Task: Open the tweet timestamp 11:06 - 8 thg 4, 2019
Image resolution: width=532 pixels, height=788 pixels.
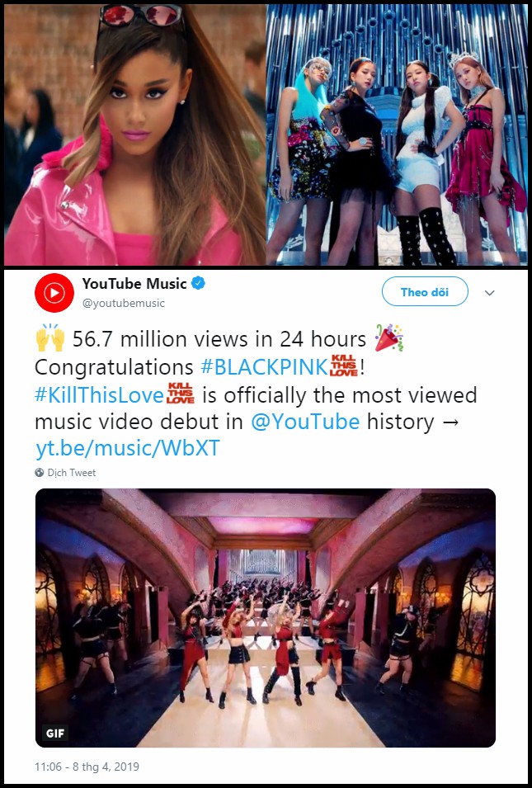Action: point(87,767)
